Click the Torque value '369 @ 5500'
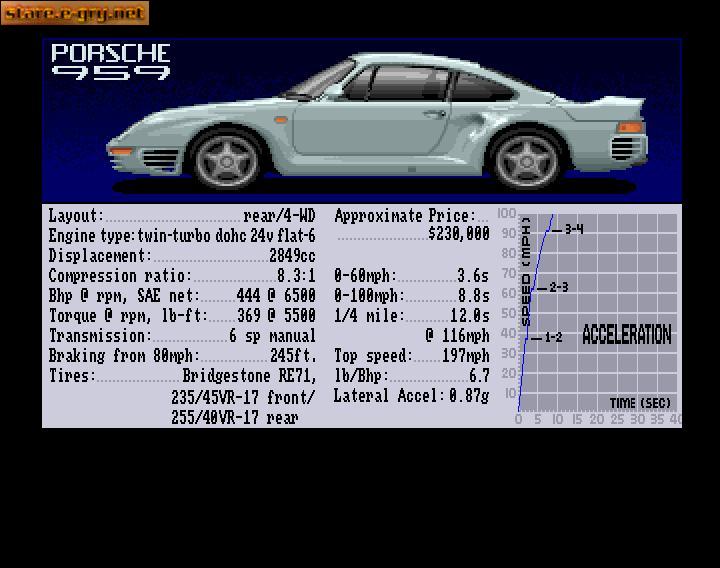 click(276, 315)
